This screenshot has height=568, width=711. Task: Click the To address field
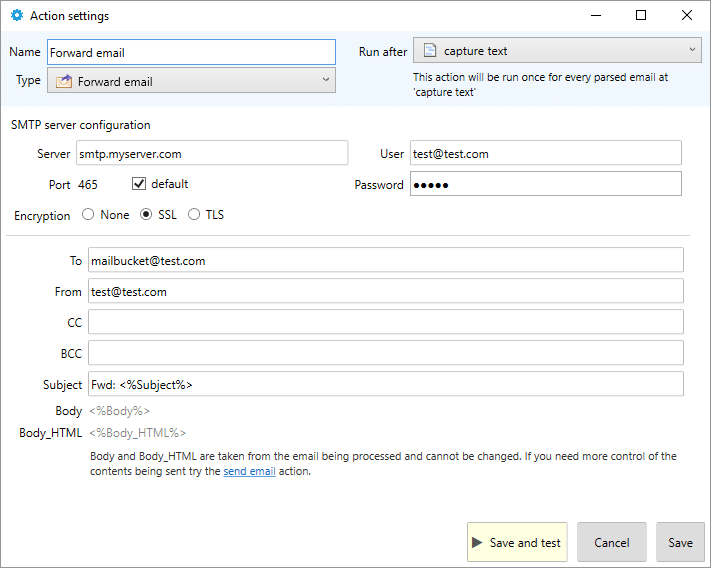tap(386, 260)
